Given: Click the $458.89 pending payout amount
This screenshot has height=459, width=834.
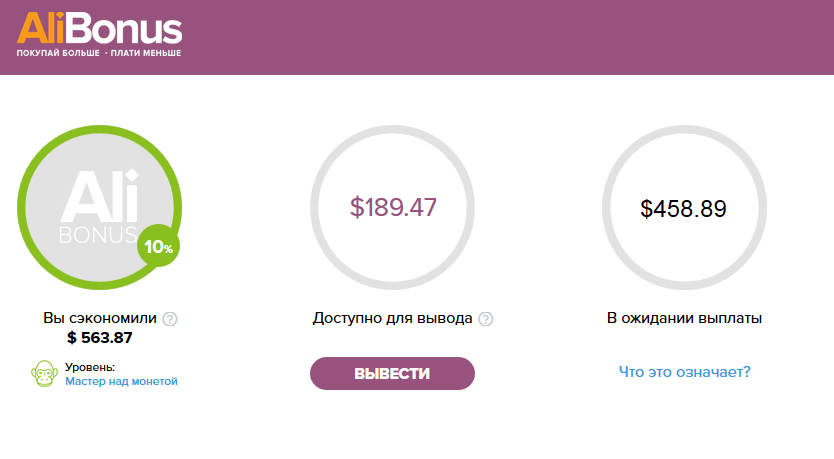Looking at the screenshot, I should pos(683,208).
